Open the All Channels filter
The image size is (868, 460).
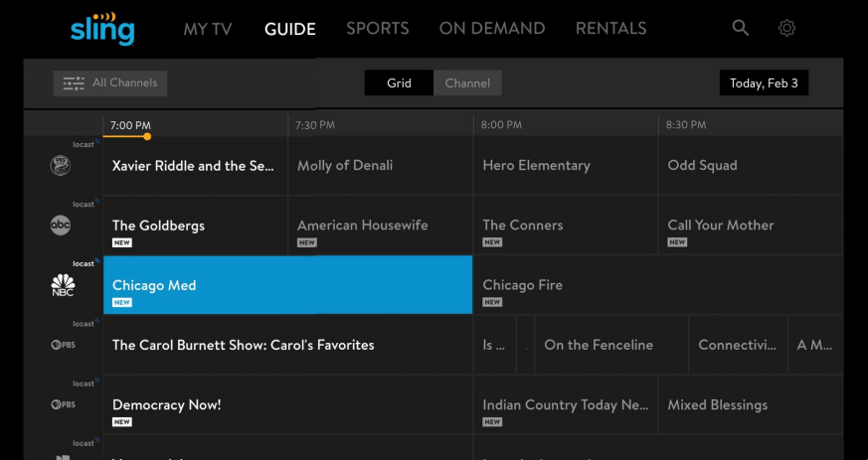[x=110, y=83]
